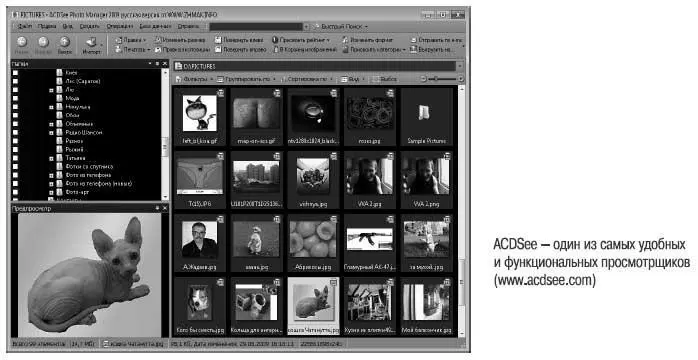
Task: Pin the Папки panel with pin icon
Action: pos(158,64)
